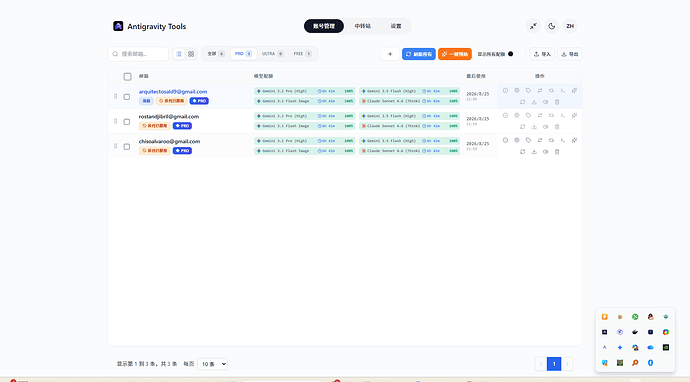Refresh quota for chisoalvaroo@gmail.com row
The image size is (690, 382).
pos(522,152)
